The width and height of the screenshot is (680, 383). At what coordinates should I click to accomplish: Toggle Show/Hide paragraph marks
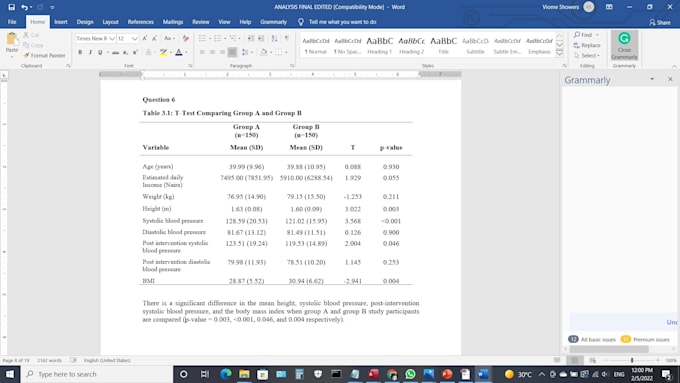click(x=287, y=39)
